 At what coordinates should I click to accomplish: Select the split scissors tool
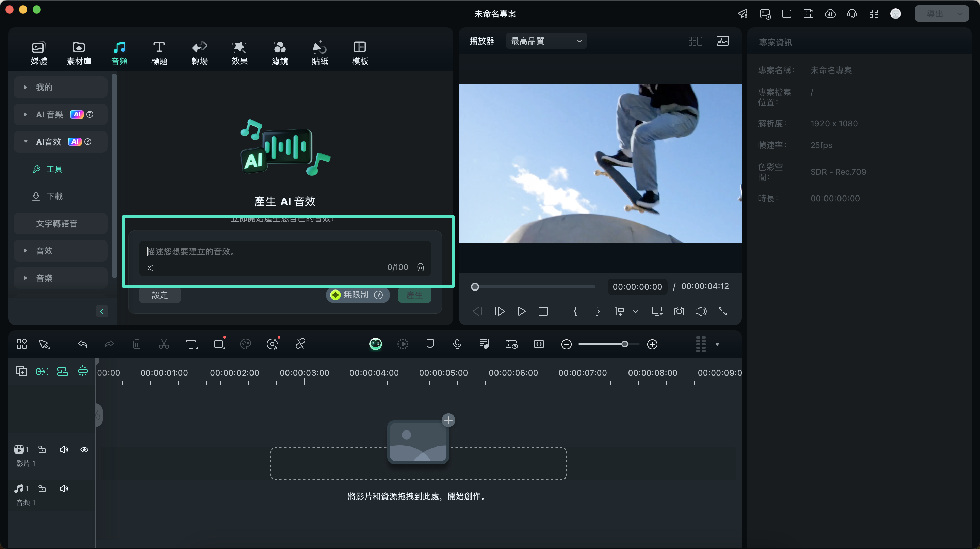164,344
